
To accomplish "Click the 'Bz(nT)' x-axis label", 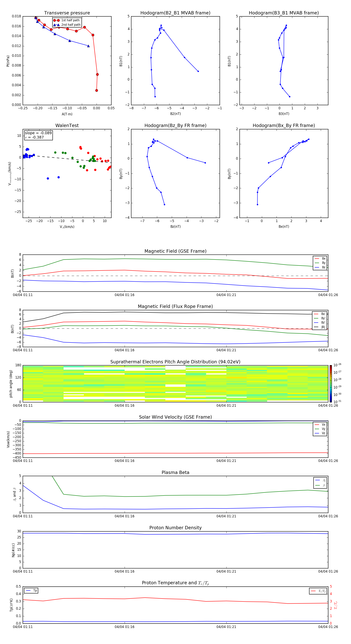I will (x=175, y=227).
